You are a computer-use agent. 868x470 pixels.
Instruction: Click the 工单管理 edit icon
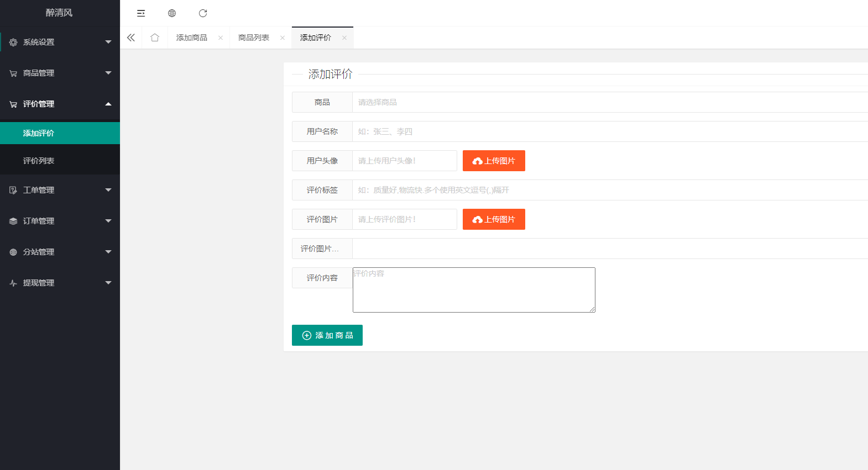13,190
